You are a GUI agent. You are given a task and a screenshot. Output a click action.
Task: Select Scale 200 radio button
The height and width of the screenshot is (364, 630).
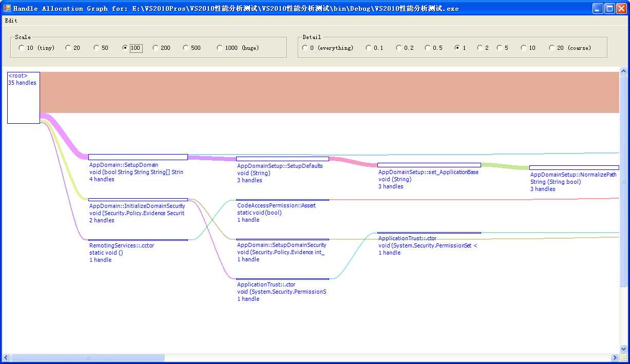pos(161,48)
